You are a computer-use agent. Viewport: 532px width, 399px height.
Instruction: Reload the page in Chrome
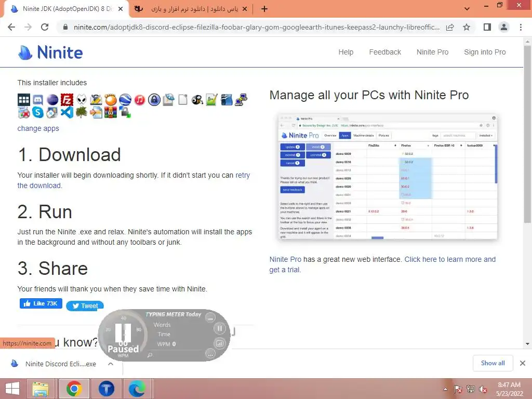pos(45,27)
